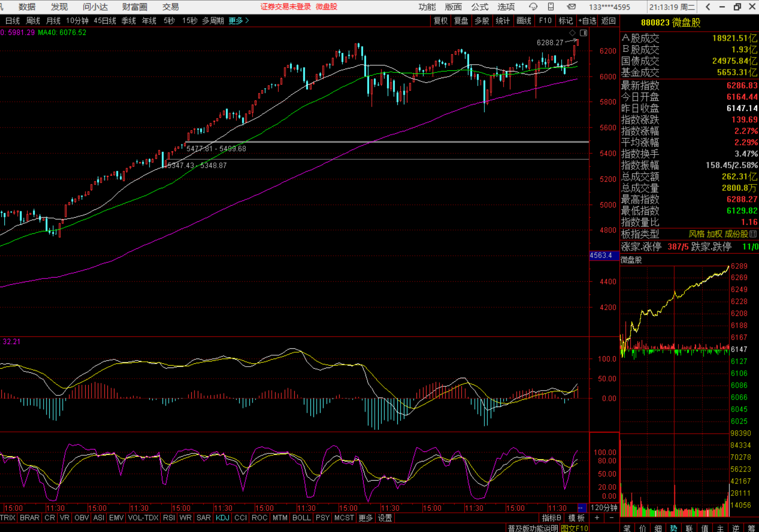Toggle the side panel layout icon above chart
This screenshot has width=759, height=532.
pos(583,33)
